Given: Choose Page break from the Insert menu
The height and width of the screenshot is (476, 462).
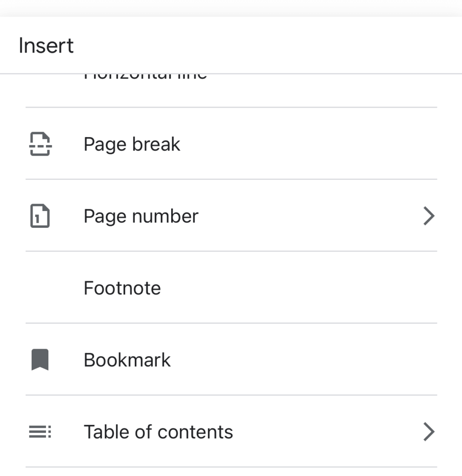Looking at the screenshot, I should point(132,144).
